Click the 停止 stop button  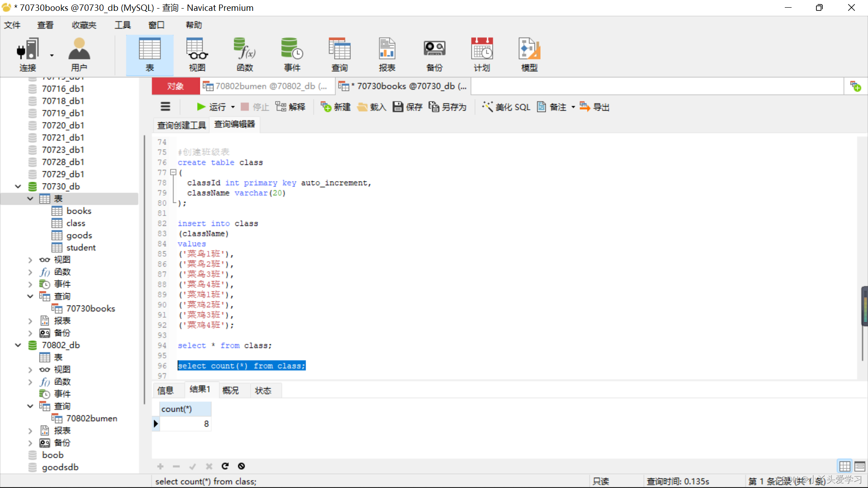[x=255, y=107]
